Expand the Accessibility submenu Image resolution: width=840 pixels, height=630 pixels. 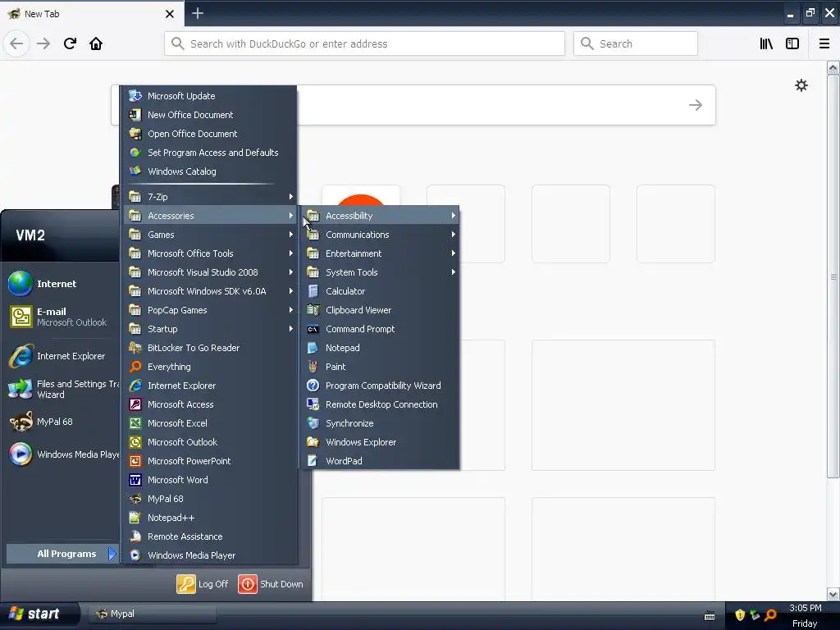(x=381, y=216)
